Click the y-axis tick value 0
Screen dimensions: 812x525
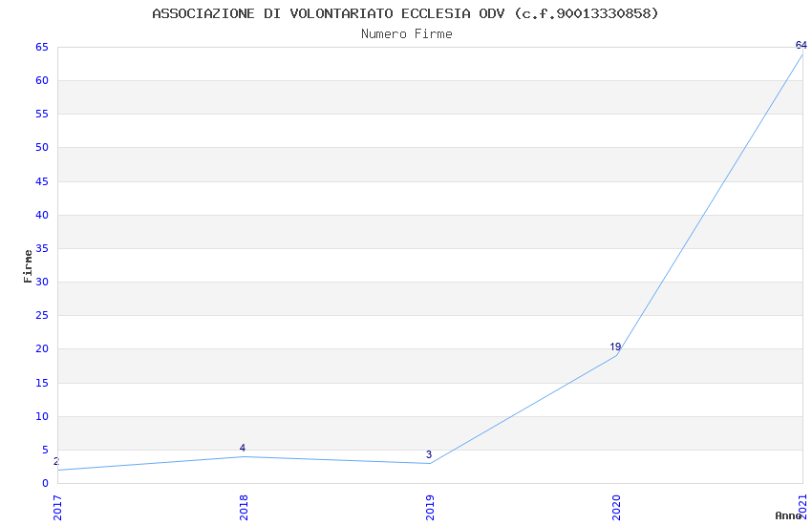coord(45,484)
